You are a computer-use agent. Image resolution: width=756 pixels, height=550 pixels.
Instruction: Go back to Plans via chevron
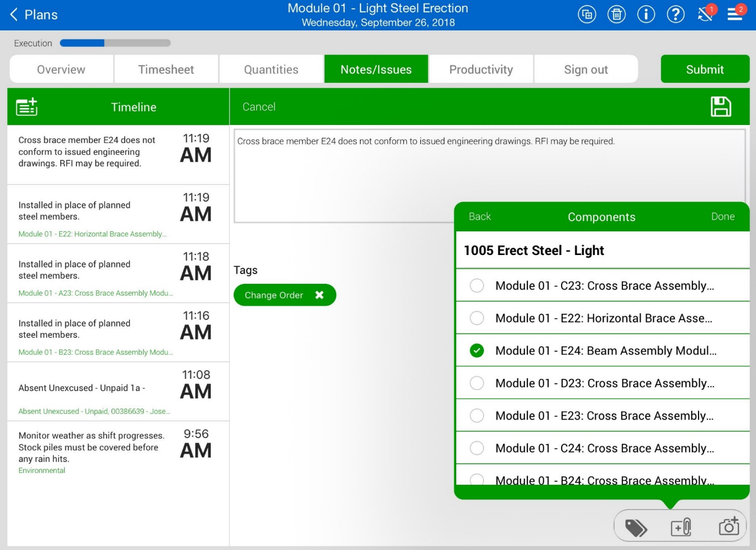coord(14,15)
